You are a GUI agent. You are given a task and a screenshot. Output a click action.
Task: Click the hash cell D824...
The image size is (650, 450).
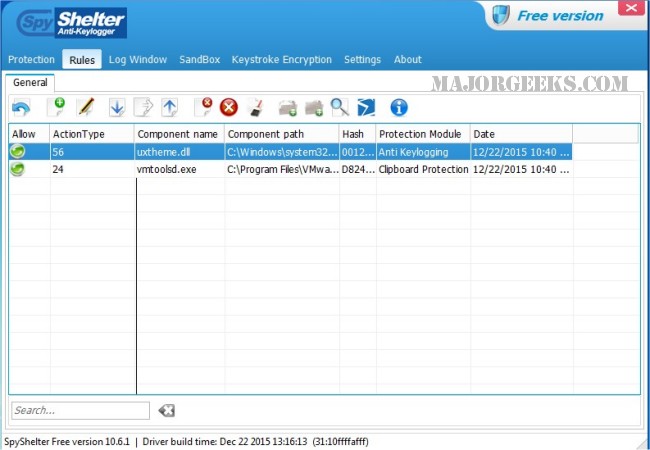coord(357,169)
